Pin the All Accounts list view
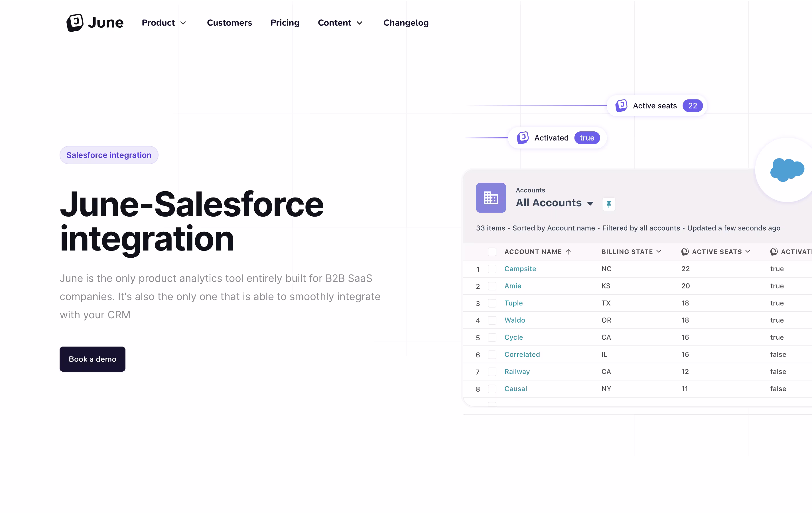 click(x=609, y=204)
